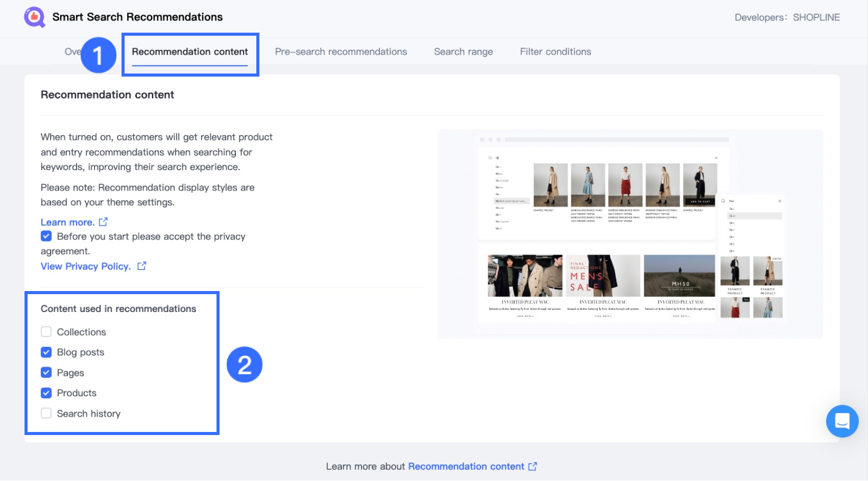This screenshot has width=868, height=481.
Task: Click the external link icon after Recommendation content link
Action: pos(533,466)
